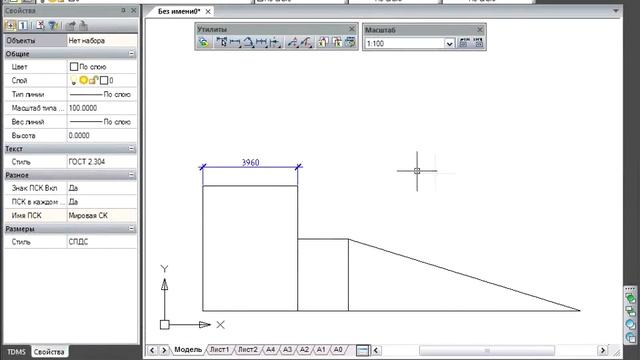The image size is (640, 360).
Task: Click the 1:100 scale input field
Action: 404,43
